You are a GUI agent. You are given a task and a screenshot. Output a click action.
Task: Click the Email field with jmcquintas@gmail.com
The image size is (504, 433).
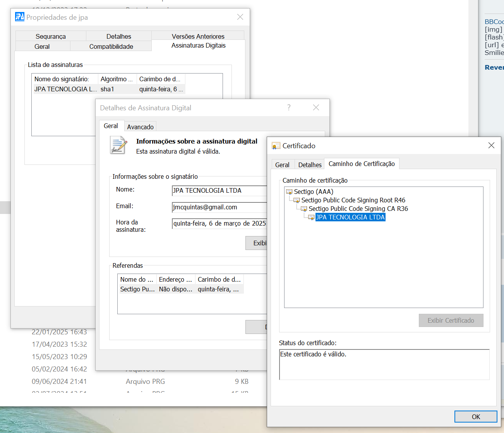(219, 207)
